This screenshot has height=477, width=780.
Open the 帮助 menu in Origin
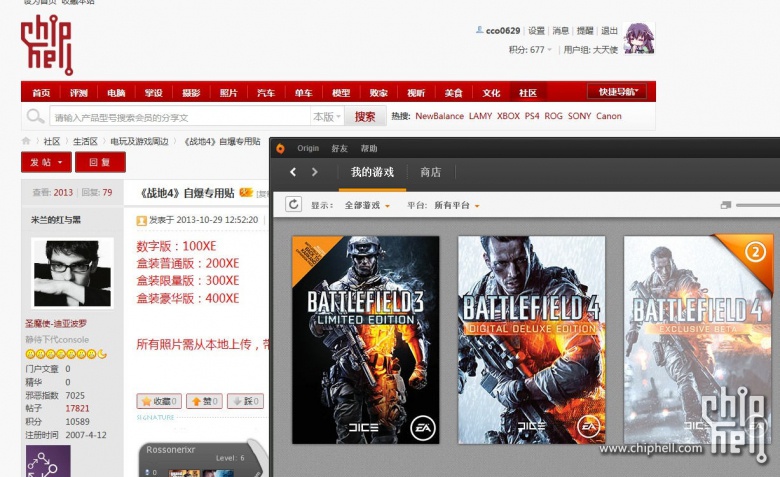369,148
